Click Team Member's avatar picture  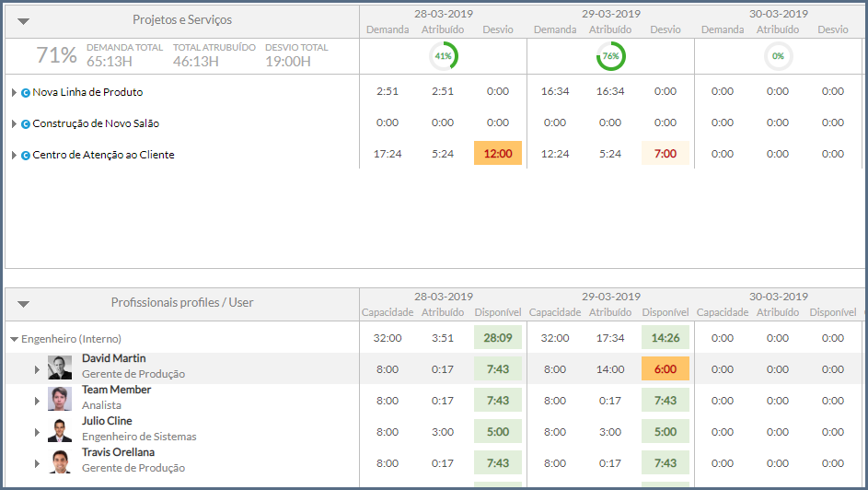60,400
